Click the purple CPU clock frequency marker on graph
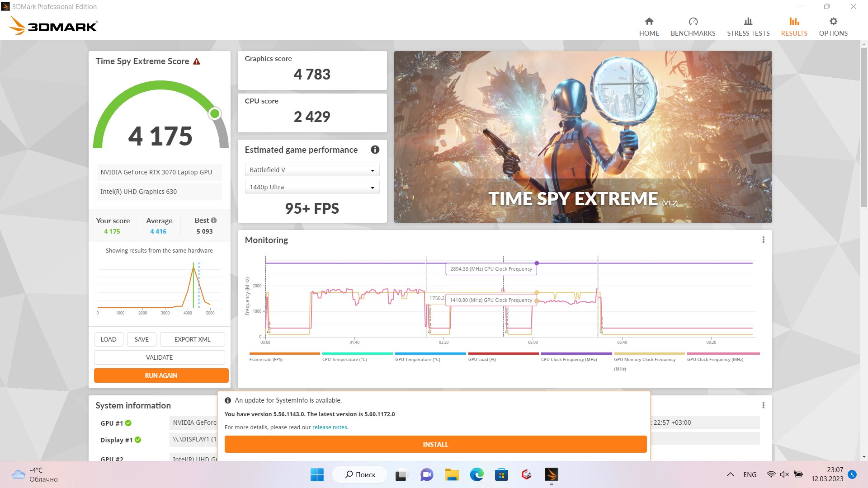This screenshot has height=488, width=868. (x=537, y=263)
